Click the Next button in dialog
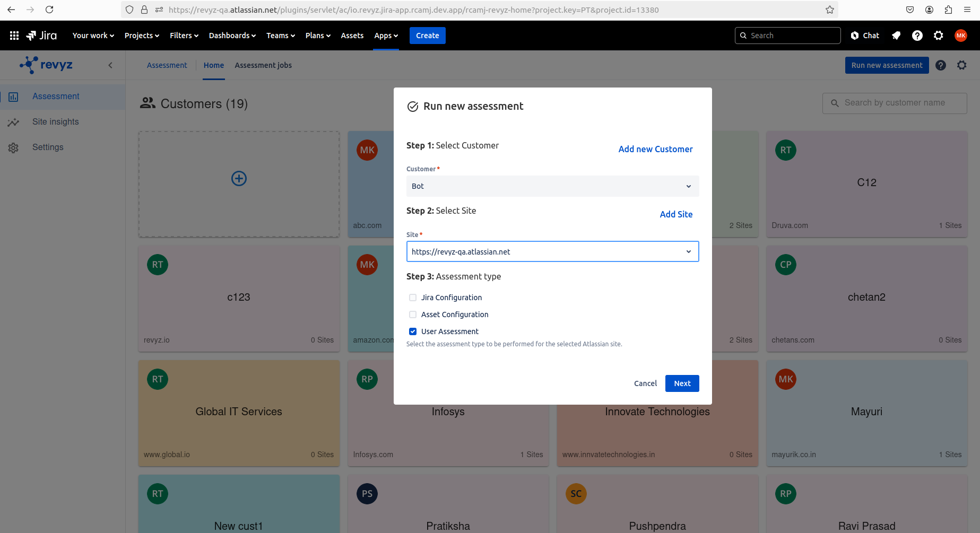Viewport: 980px width, 533px height. click(682, 383)
